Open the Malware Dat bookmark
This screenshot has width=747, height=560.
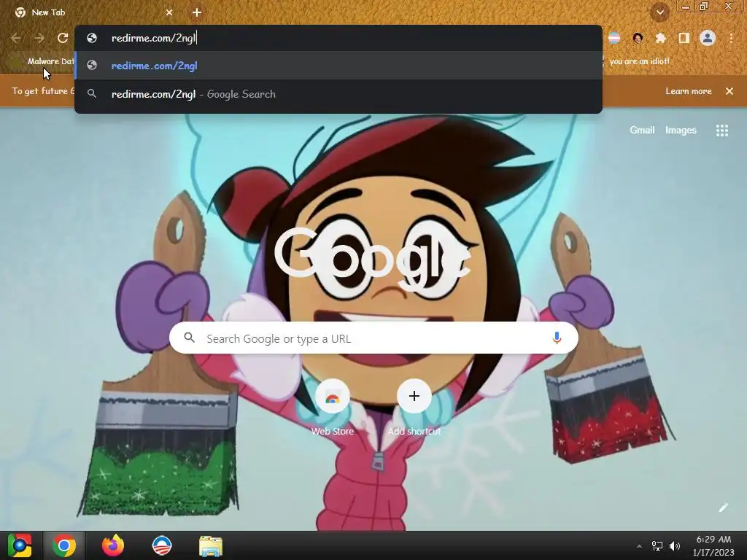(43, 61)
